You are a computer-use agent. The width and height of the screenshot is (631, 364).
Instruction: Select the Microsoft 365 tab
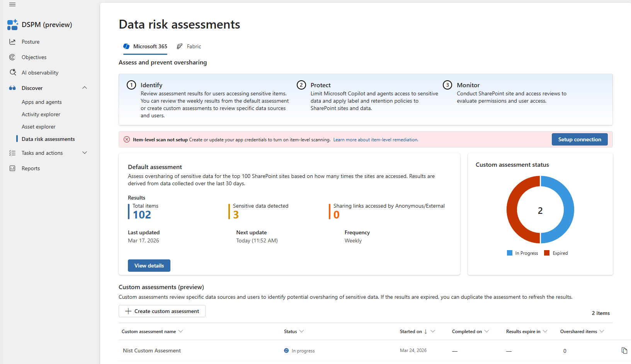146,46
